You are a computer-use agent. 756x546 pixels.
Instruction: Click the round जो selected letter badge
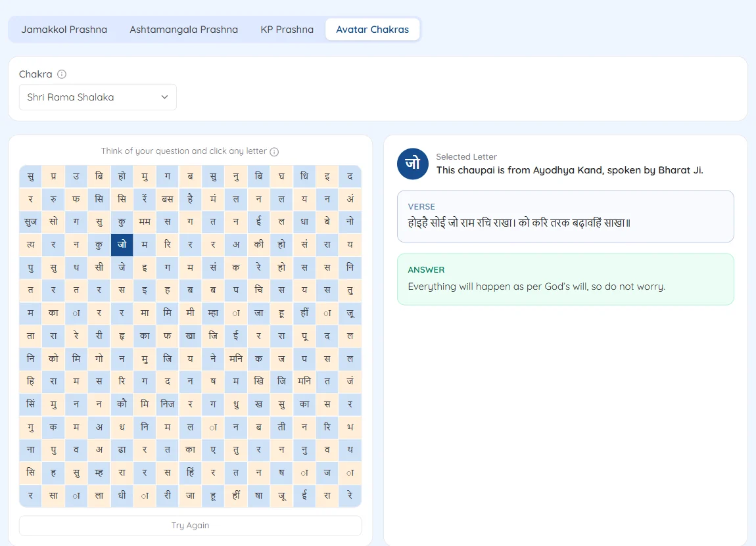point(413,164)
